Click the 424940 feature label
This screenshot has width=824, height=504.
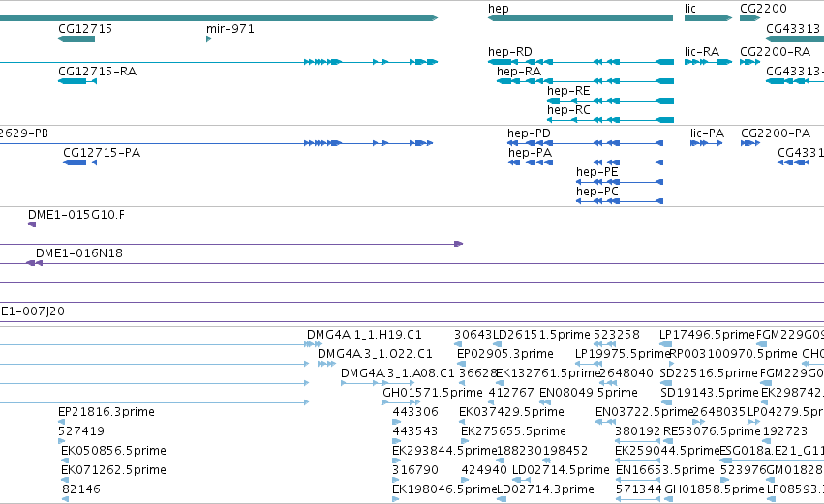[x=484, y=470]
